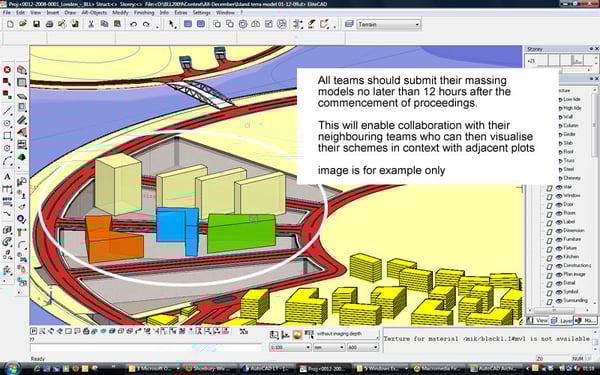Open the File menu

[x=7, y=13]
